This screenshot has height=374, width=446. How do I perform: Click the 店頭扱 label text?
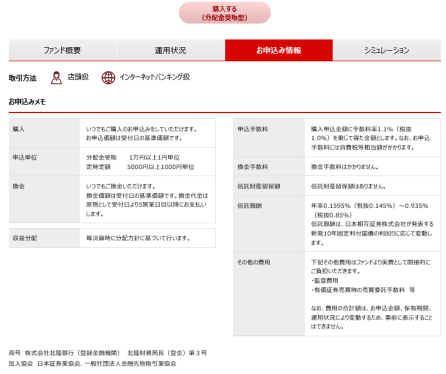tap(78, 77)
